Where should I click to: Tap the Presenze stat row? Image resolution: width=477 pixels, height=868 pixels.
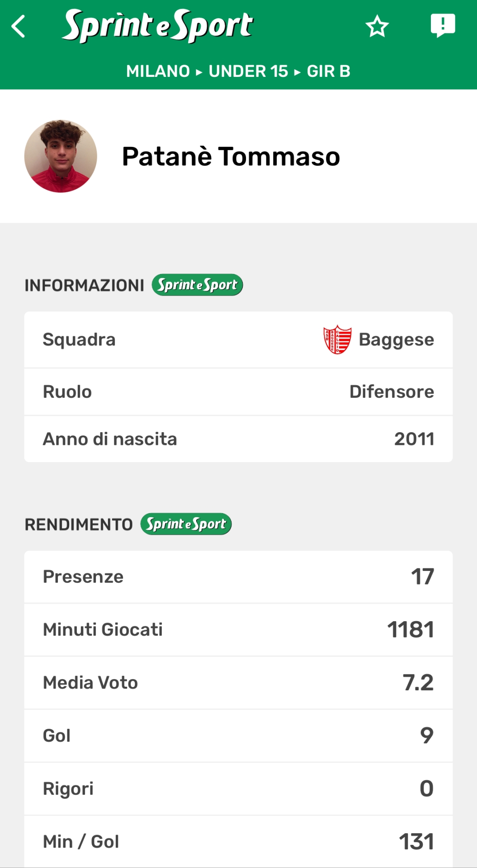click(238, 577)
